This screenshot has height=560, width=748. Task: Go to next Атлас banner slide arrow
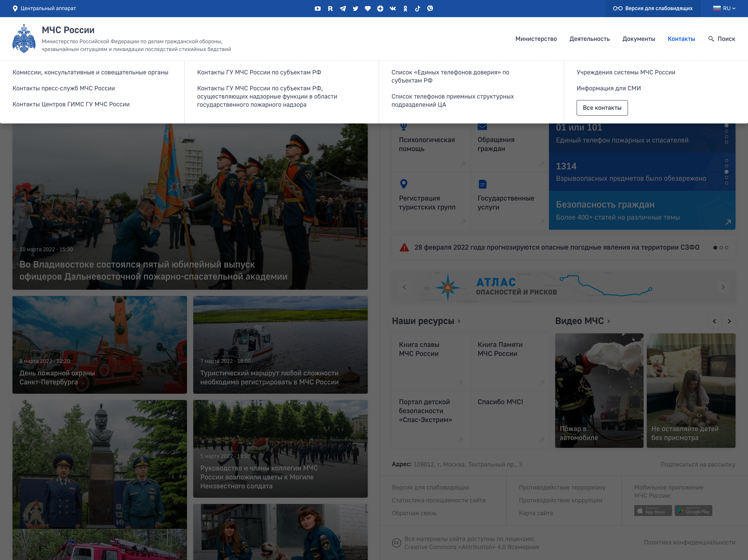pos(723,287)
